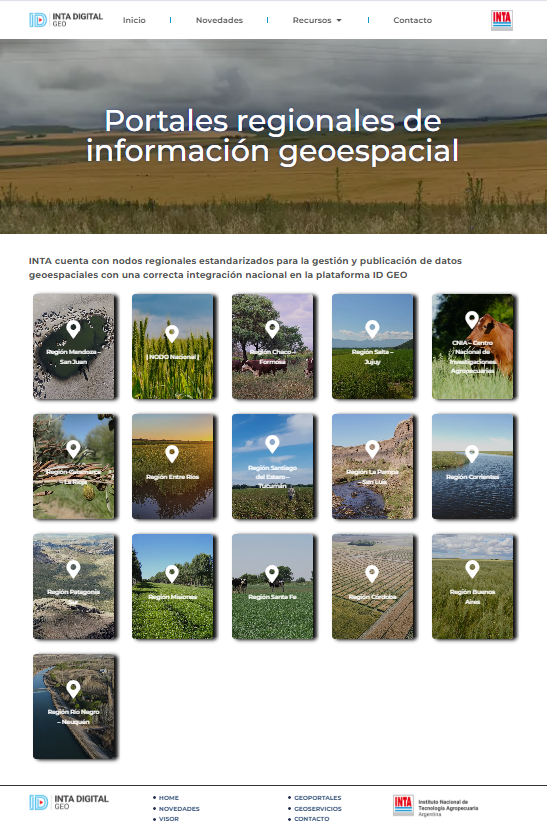Viewport: 547px width, 826px height.
Task: Follow the GEOSERVICIOS footer link
Action: 318,809
